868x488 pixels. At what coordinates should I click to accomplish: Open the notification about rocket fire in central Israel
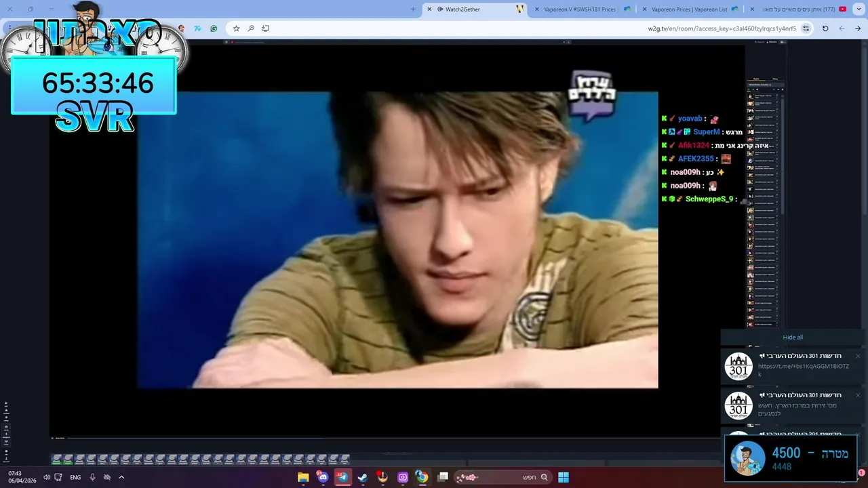point(793,406)
